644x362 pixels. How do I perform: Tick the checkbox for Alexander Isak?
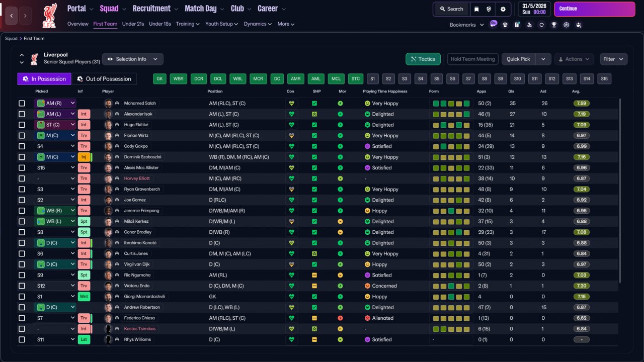click(22, 114)
